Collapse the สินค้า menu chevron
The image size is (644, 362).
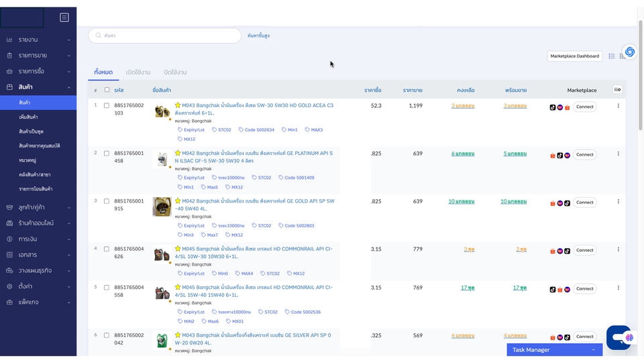(x=68, y=87)
